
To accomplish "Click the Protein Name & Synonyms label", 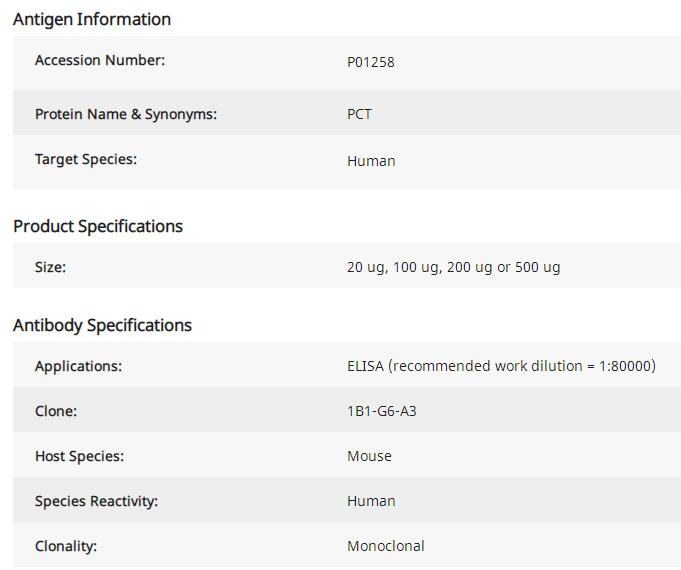I will (126, 114).
